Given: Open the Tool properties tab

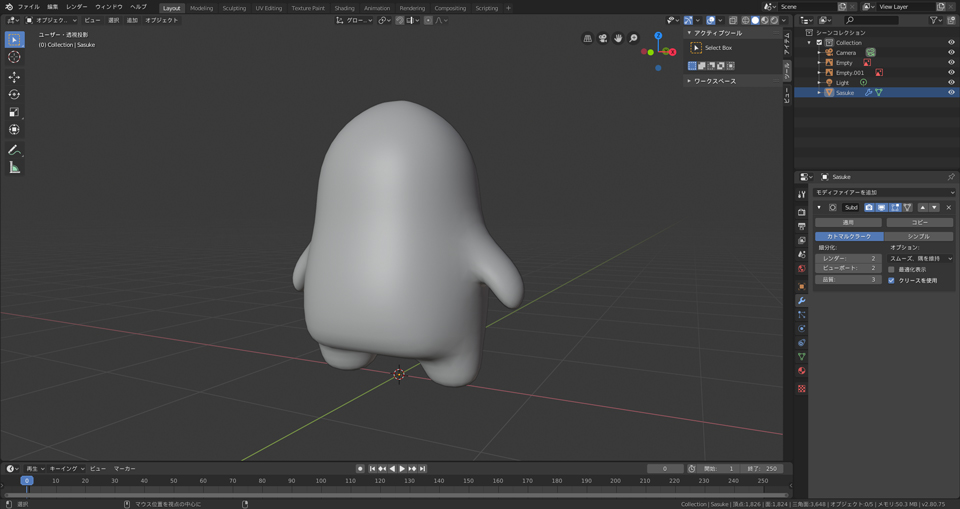Looking at the screenshot, I should pos(801,194).
